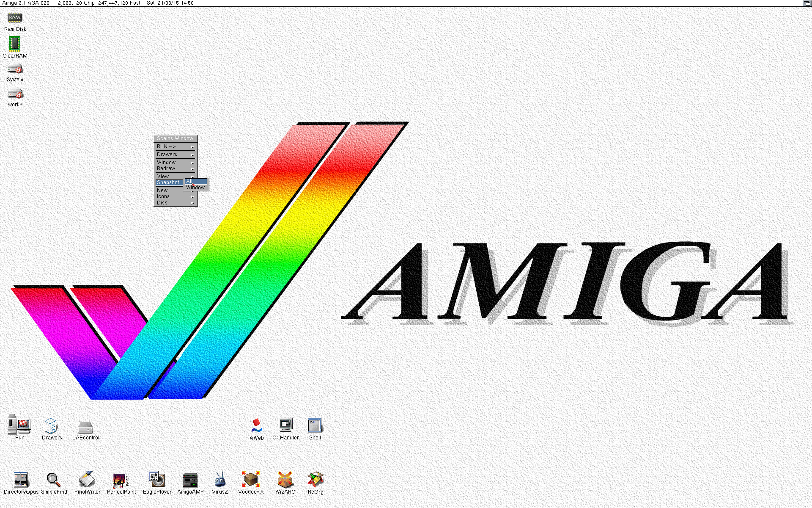Open the View menu entry
812x508 pixels.
tap(175, 176)
